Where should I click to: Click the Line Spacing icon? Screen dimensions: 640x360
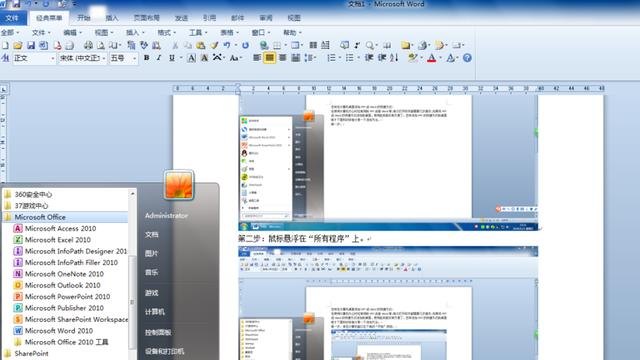click(x=309, y=58)
